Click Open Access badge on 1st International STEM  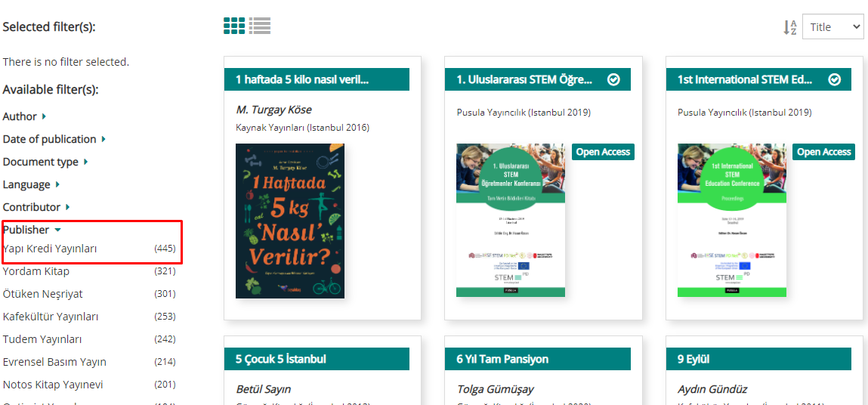click(x=823, y=152)
